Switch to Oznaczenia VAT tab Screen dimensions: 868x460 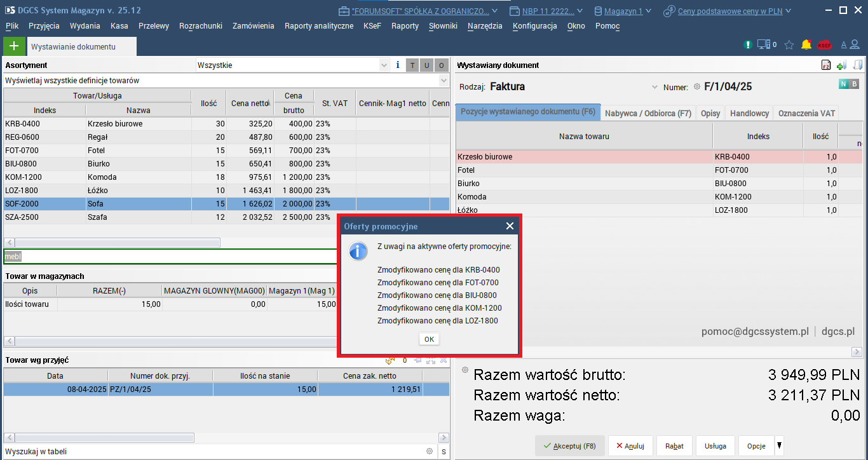point(807,113)
